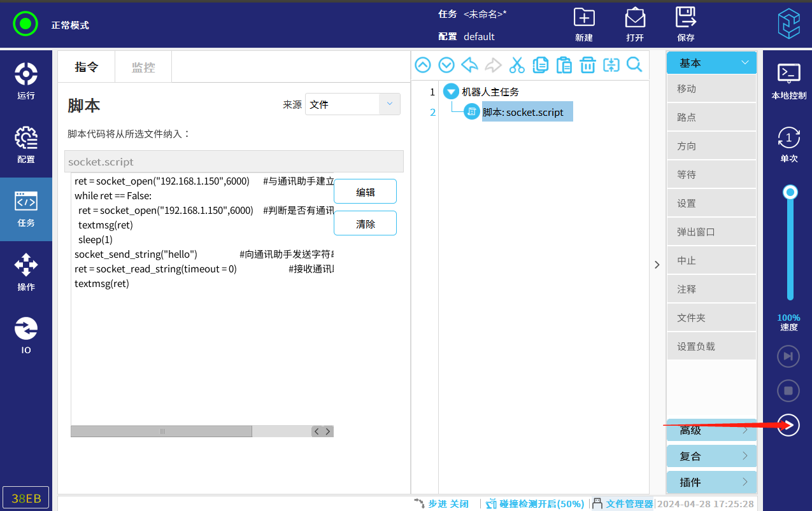Switch to the 监控 monitor tab

(143, 67)
